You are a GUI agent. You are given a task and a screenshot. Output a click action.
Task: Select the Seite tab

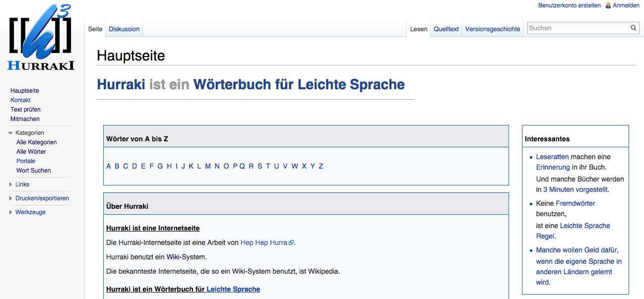[x=95, y=29]
